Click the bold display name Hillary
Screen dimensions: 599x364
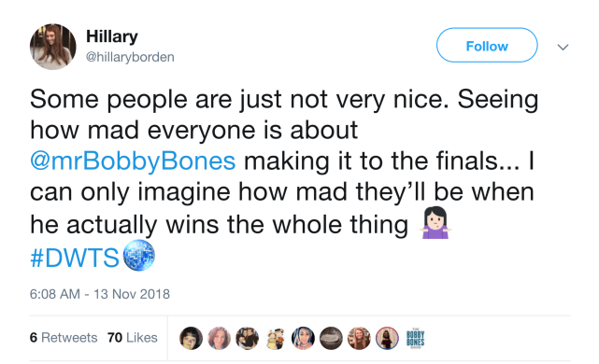[x=111, y=36]
